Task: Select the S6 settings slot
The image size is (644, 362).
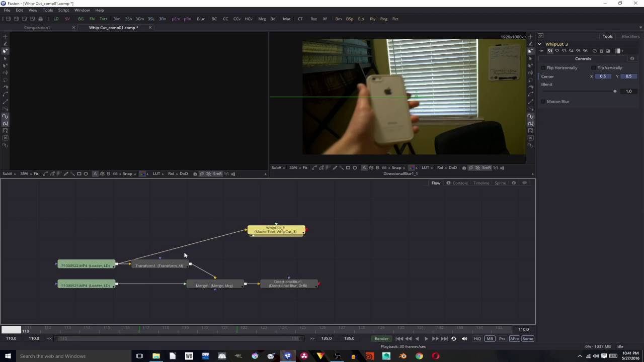Action: pyautogui.click(x=585, y=51)
